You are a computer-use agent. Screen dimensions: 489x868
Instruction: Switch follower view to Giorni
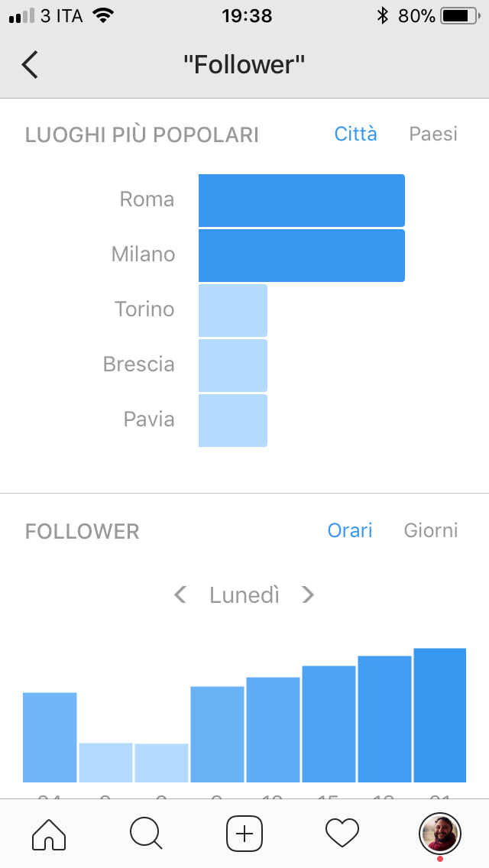pos(431,530)
